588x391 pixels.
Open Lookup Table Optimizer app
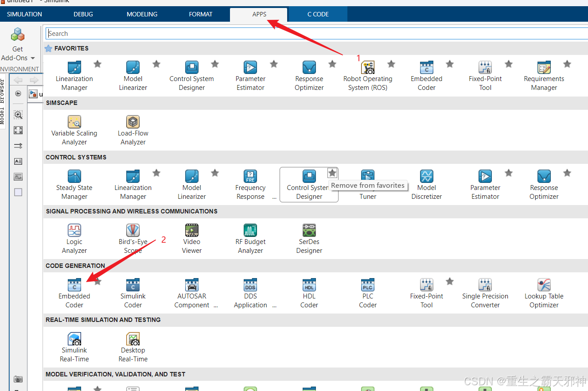pos(544,293)
